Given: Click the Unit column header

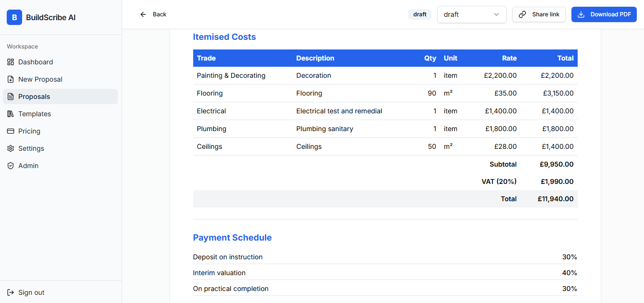Looking at the screenshot, I should [x=451, y=58].
